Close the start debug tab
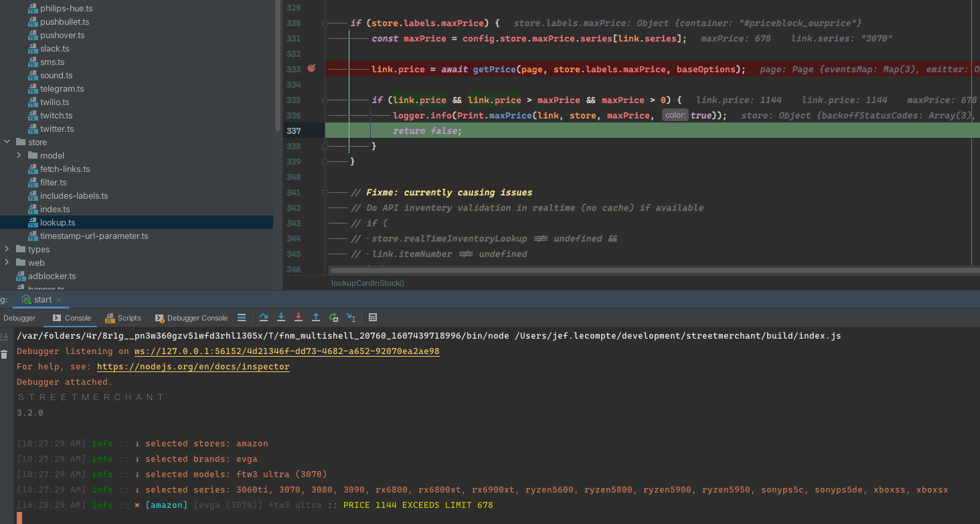Viewport: 980px width, 524px height. tap(59, 300)
